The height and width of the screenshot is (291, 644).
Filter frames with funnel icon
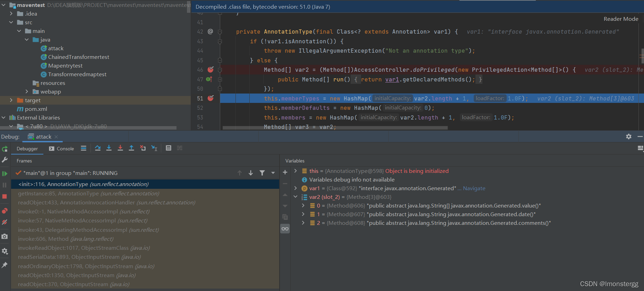click(x=262, y=173)
